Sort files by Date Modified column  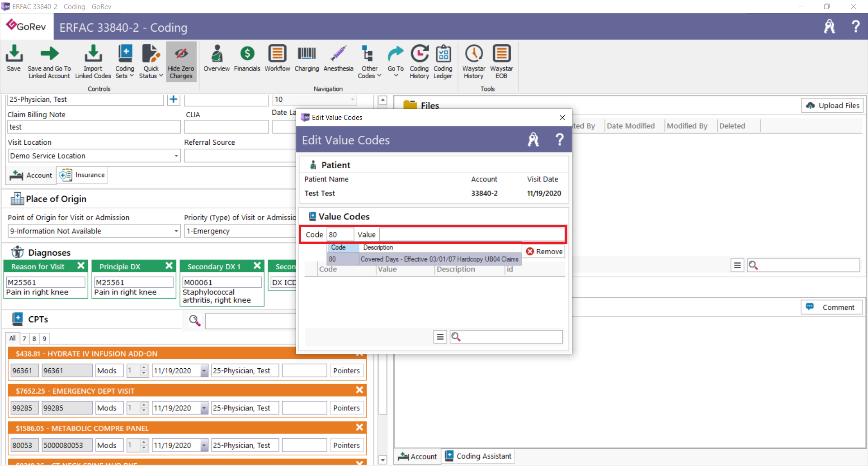tap(631, 126)
